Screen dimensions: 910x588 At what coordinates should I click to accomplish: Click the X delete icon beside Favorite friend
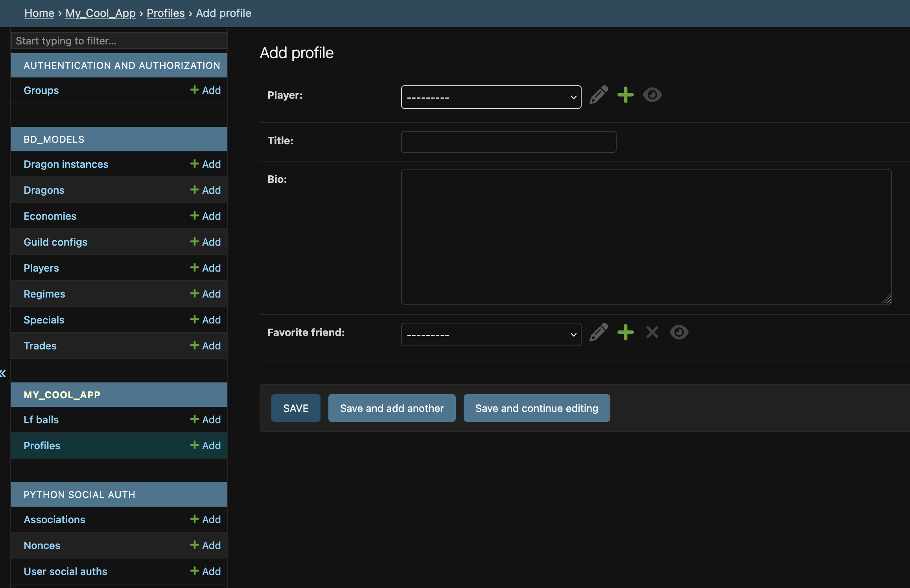pos(652,333)
